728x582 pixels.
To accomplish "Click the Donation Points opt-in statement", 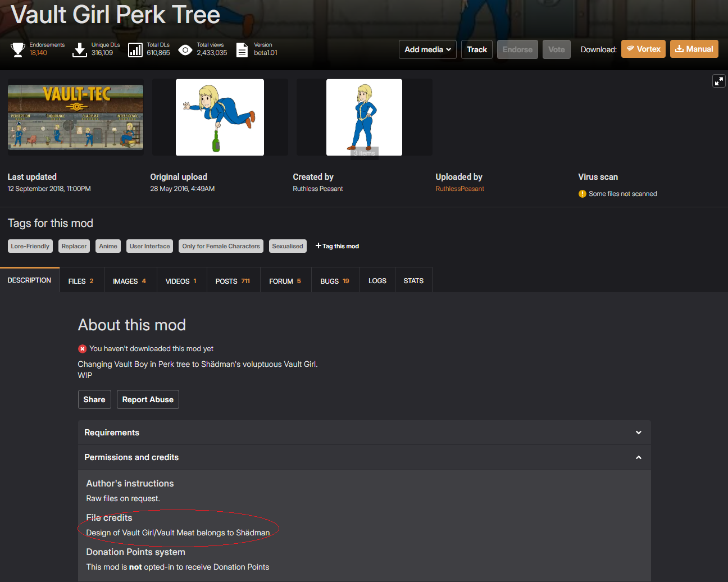I will pyautogui.click(x=178, y=567).
